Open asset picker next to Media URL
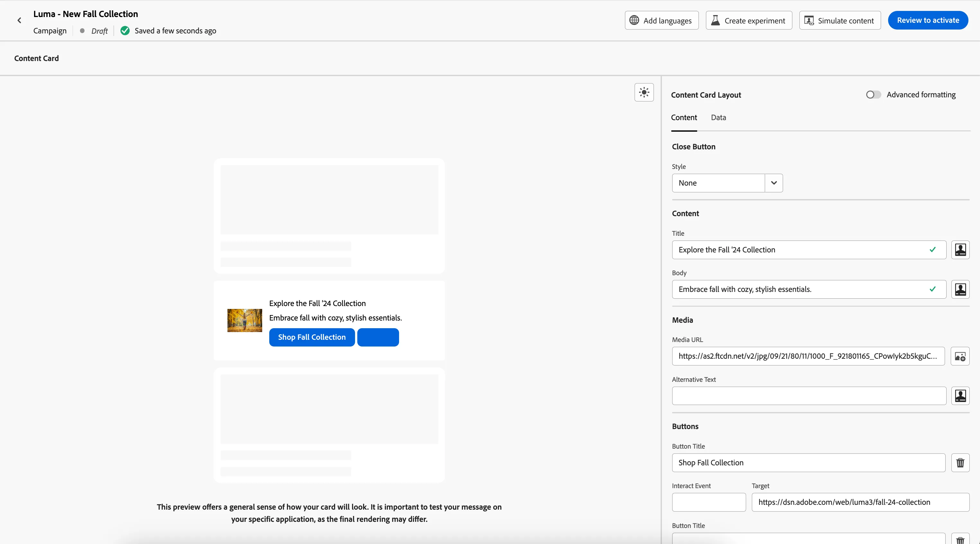 click(960, 356)
